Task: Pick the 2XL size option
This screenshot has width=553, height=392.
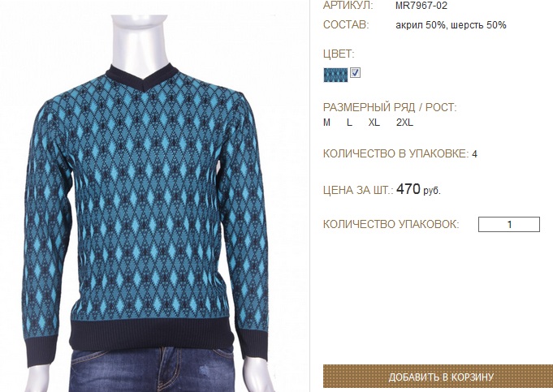Action: (404, 123)
